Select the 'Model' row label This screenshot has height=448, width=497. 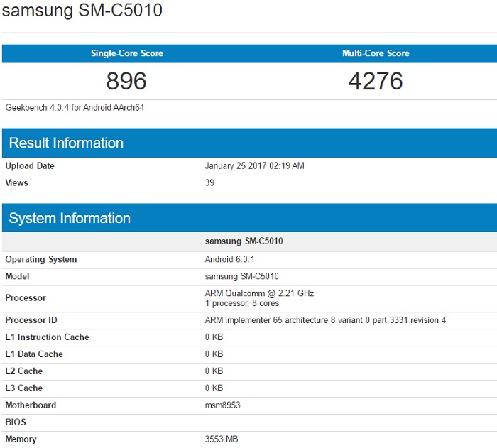pos(18,276)
